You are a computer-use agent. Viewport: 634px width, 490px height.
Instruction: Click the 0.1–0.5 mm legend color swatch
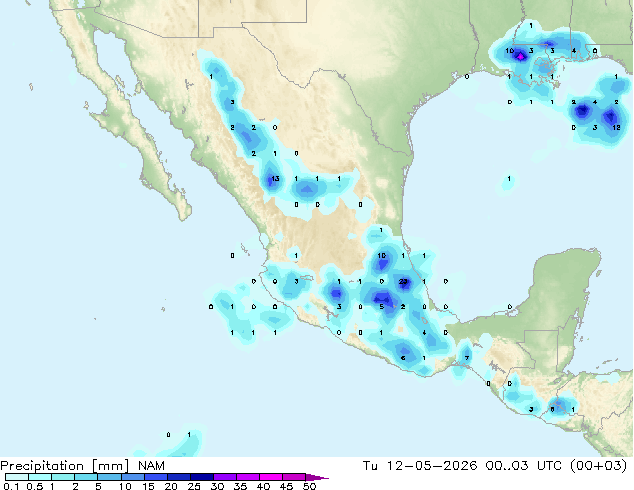coord(17,477)
